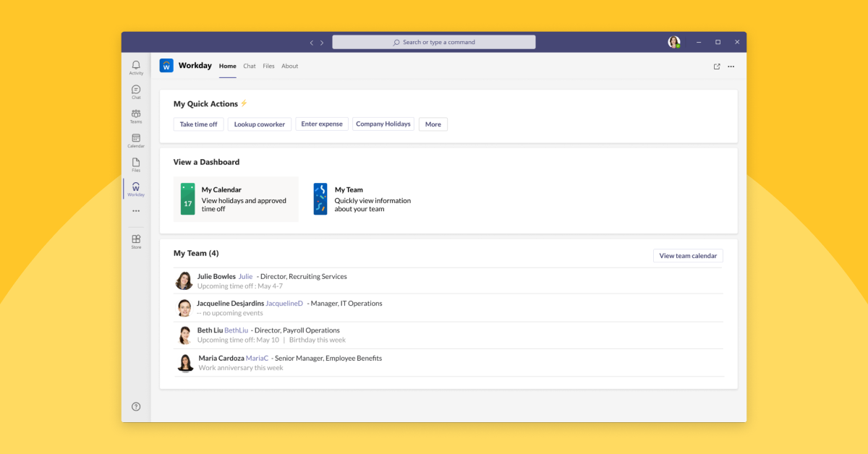Open the Help icon at bottom left
Viewport: 868px width, 454px height.
135,406
